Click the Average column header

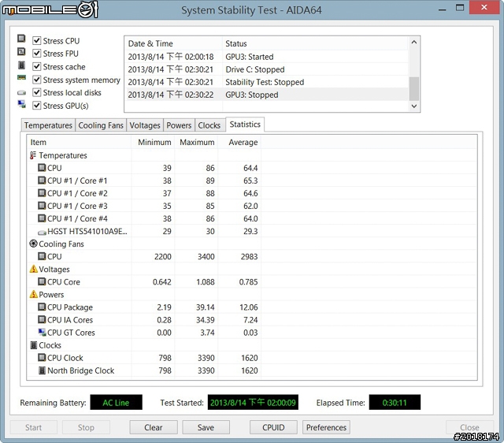click(x=239, y=142)
